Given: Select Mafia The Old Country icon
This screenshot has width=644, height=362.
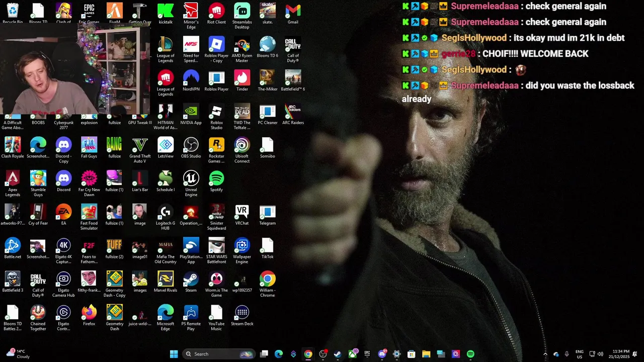Looking at the screenshot, I should [166, 251].
